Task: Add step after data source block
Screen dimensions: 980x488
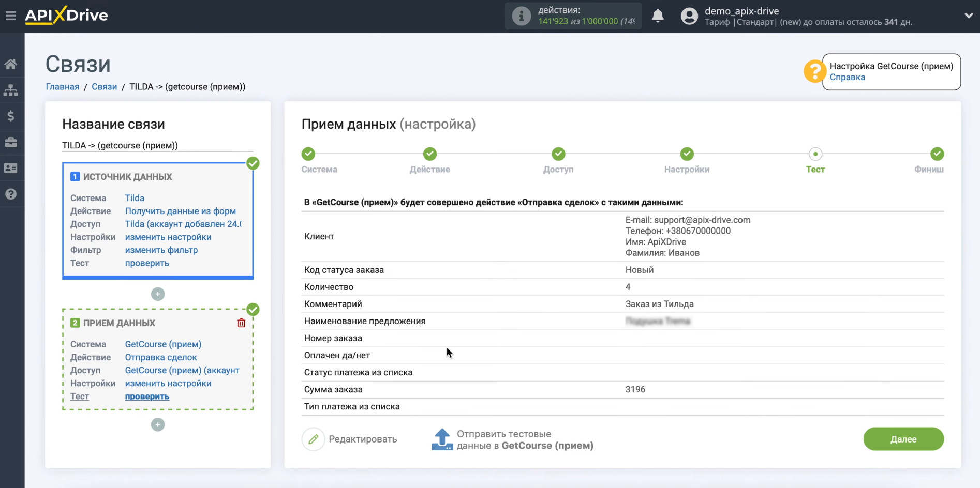Action: tap(158, 294)
